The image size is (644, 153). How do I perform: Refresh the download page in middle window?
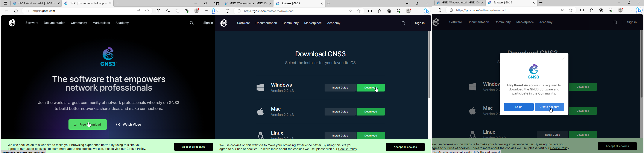pos(228,11)
